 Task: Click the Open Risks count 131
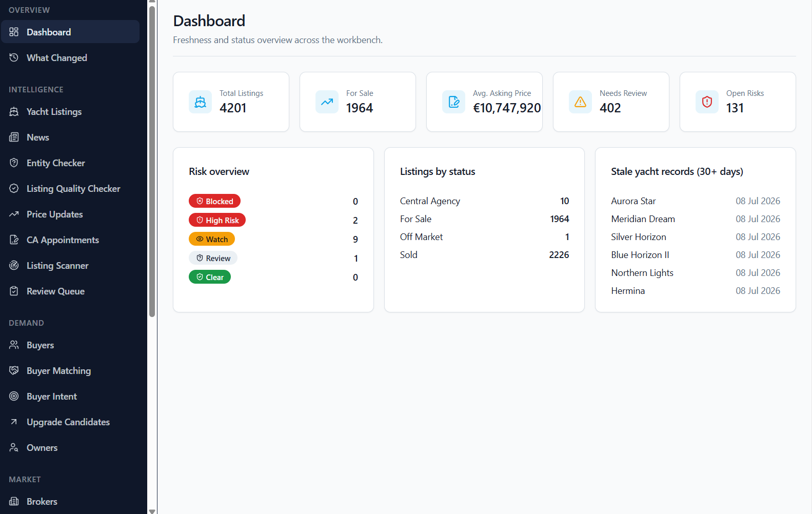coord(735,108)
